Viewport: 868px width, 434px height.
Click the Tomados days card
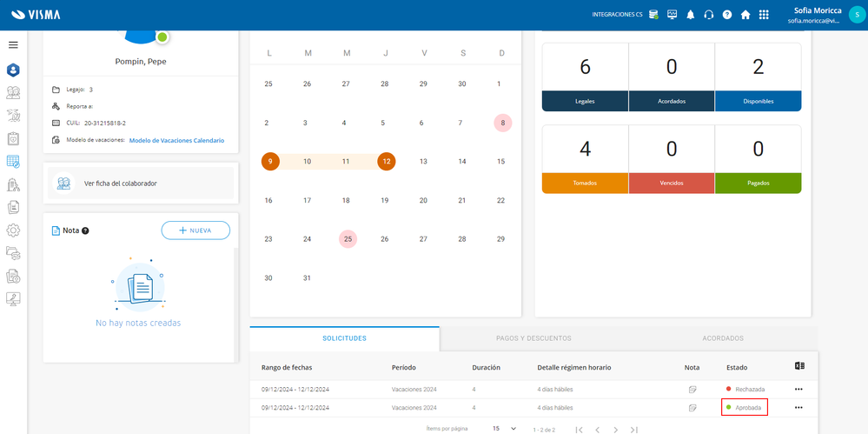[585, 159]
